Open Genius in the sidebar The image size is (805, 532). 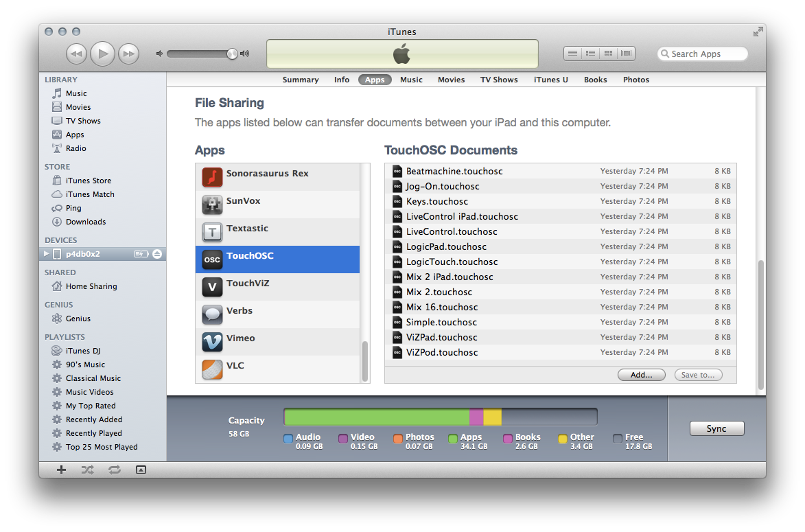[103, 319]
